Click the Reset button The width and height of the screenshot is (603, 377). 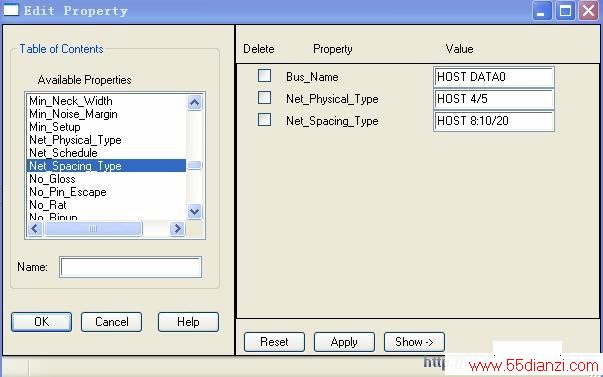274,342
